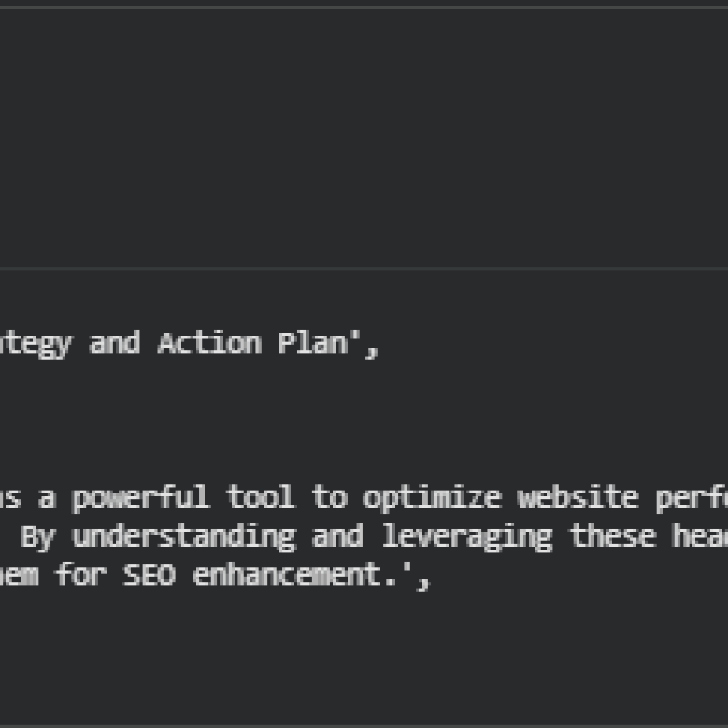Viewport: 728px width, 728px height.
Task: Click the horizontal divider between the two panels
Action: (364, 269)
